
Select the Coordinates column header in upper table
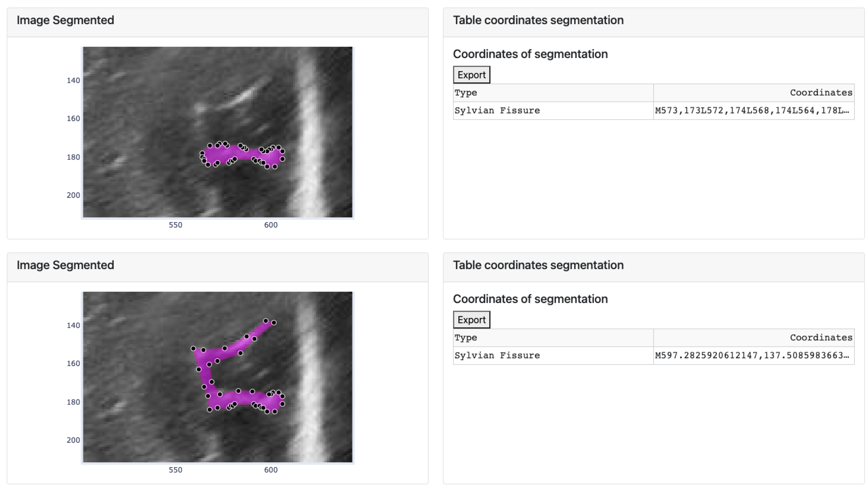point(821,93)
